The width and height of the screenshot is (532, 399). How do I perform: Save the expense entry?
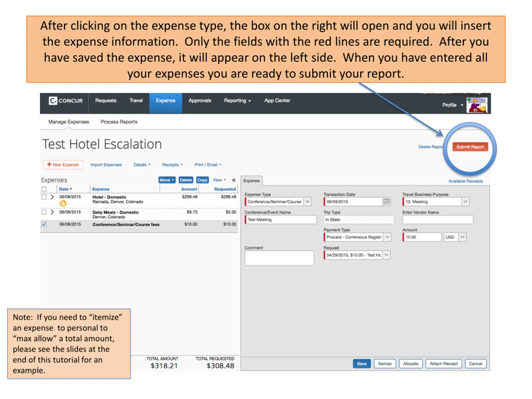coord(361,364)
